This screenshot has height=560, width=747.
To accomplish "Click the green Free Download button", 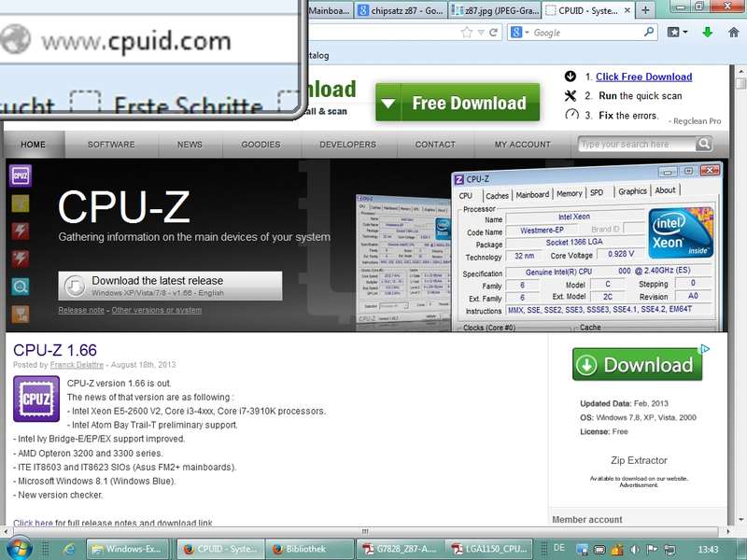I will tap(458, 103).
